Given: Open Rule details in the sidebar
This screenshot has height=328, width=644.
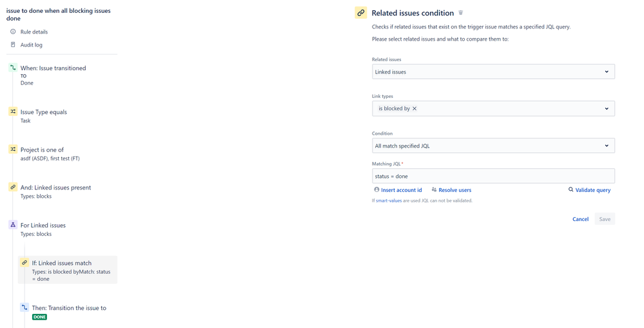Looking at the screenshot, I should pyautogui.click(x=34, y=32).
